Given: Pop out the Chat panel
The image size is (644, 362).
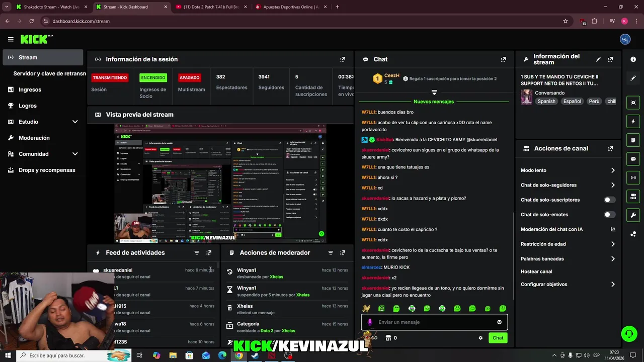Looking at the screenshot, I should coord(503,59).
